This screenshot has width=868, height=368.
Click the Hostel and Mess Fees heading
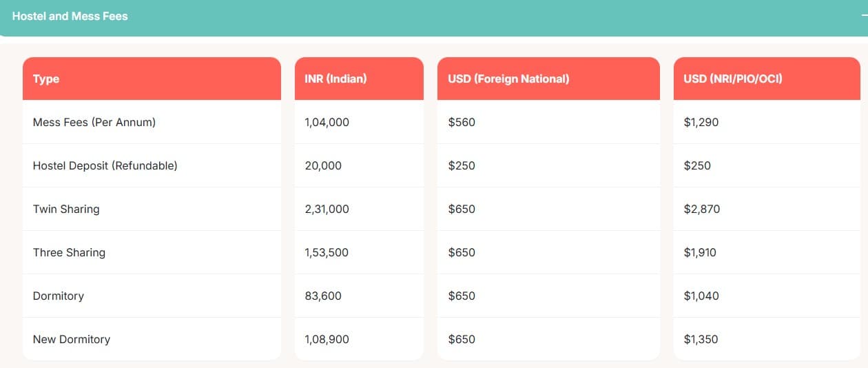(x=70, y=16)
